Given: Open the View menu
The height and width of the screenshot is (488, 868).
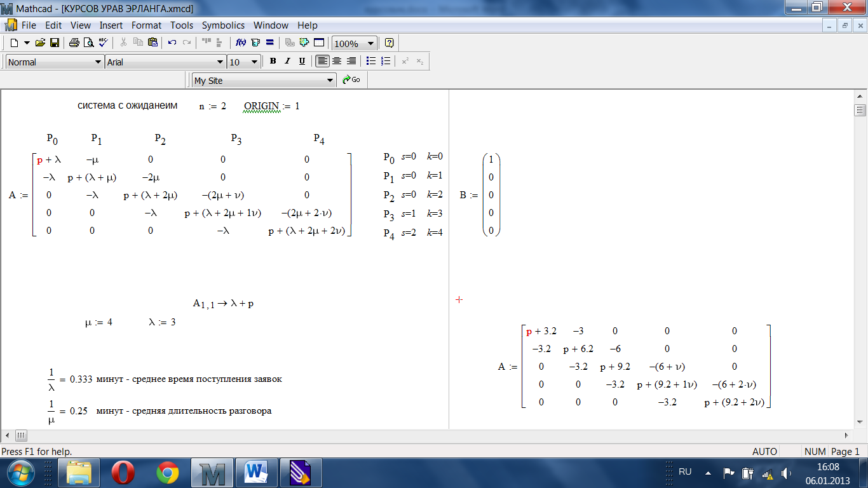Looking at the screenshot, I should pyautogui.click(x=81, y=25).
